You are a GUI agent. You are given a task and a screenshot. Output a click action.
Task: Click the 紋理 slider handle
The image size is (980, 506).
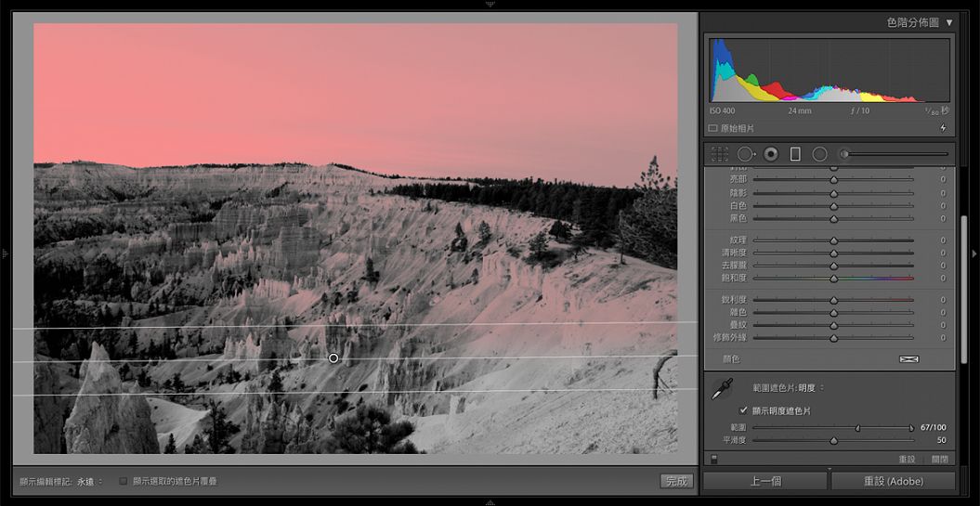coord(833,241)
